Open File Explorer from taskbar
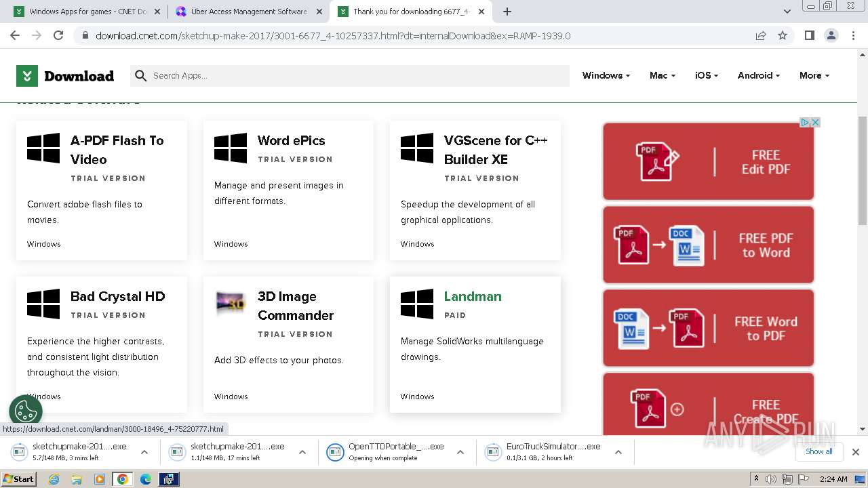The height and width of the screenshot is (488, 868). tap(77, 479)
